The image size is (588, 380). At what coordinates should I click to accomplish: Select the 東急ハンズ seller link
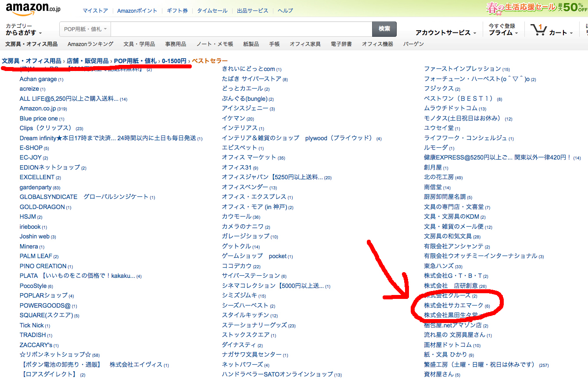coord(438,266)
